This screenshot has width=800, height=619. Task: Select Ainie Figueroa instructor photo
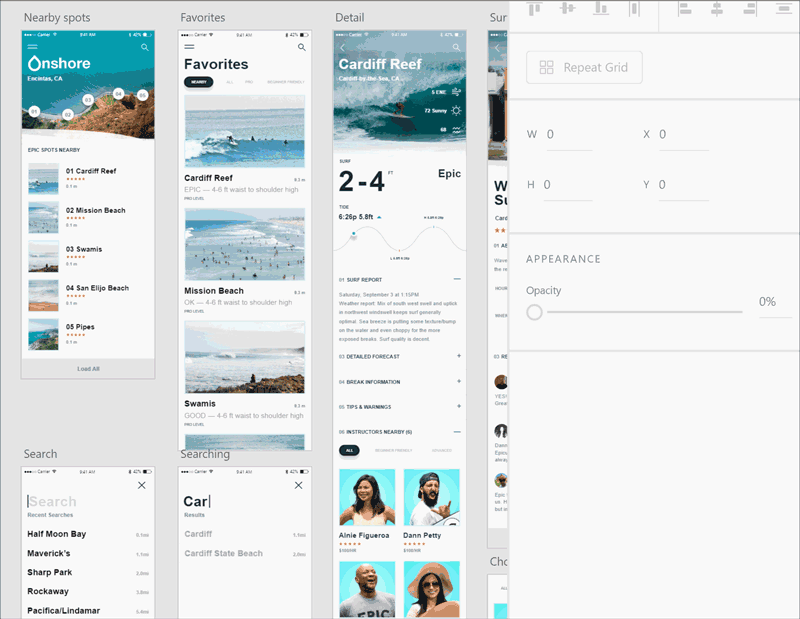(367, 498)
